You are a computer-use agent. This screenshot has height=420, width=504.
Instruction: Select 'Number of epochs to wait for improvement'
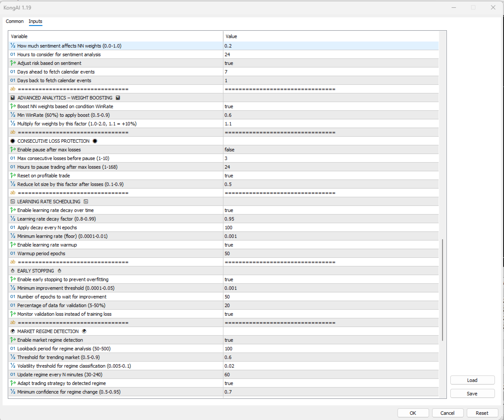point(224,297)
